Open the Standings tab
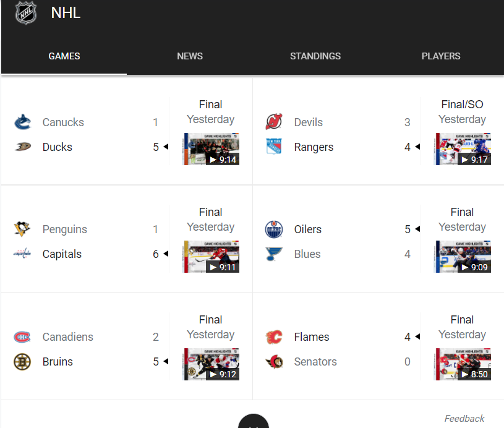Image resolution: width=504 pixels, height=428 pixels. click(315, 56)
